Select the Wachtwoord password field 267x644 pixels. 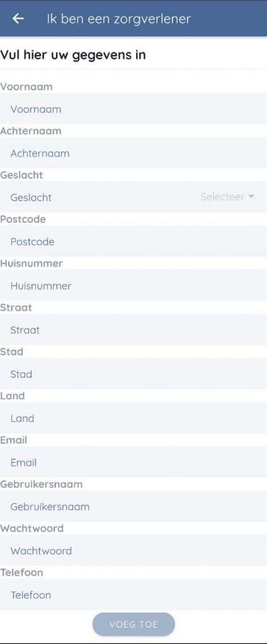coord(133,550)
